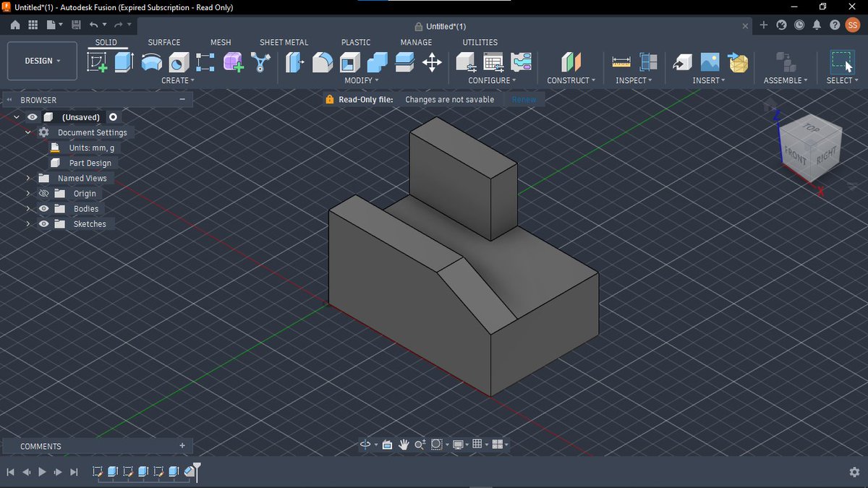This screenshot has width=868, height=488.
Task: Click the Configure model icon
Action: 466,62
